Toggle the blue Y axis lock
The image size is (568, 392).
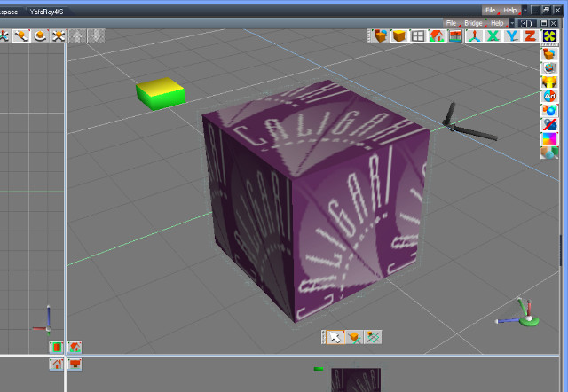[512, 35]
